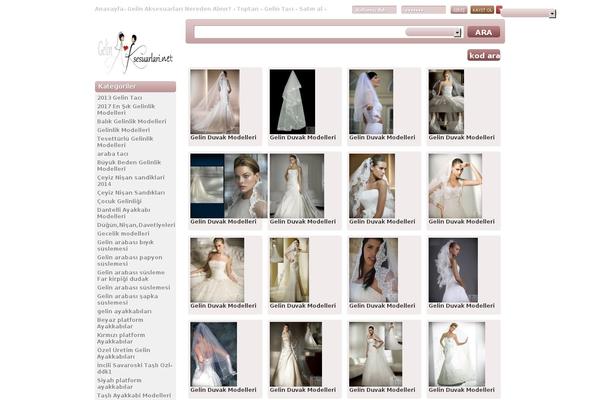Open Gelin Aksesuarları Nereden Alınır link
Viewport: 600px width, 400px height.
(179, 9)
